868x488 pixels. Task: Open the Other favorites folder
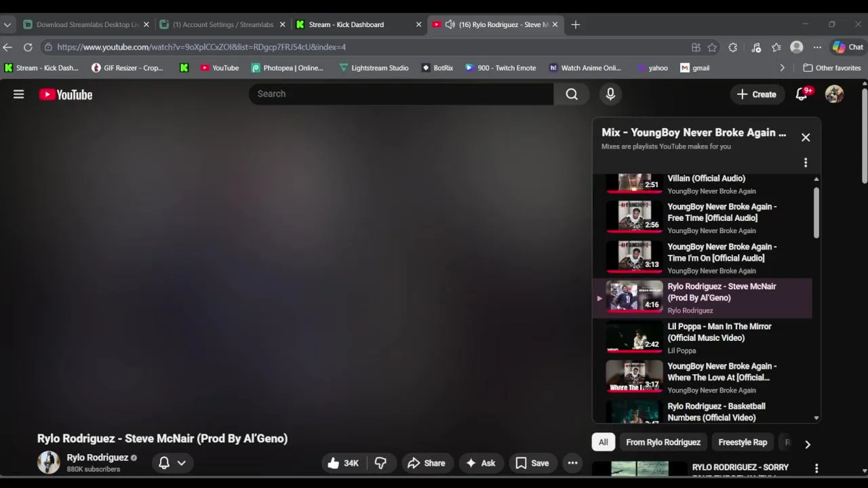(x=832, y=68)
